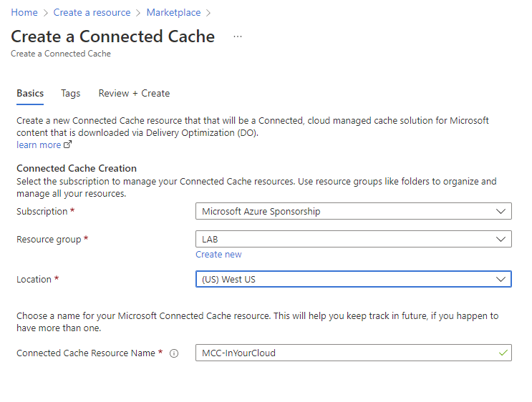Click chevron arrow on the Subscription dropdown
Screen dimensions: 532x402
coord(500,212)
